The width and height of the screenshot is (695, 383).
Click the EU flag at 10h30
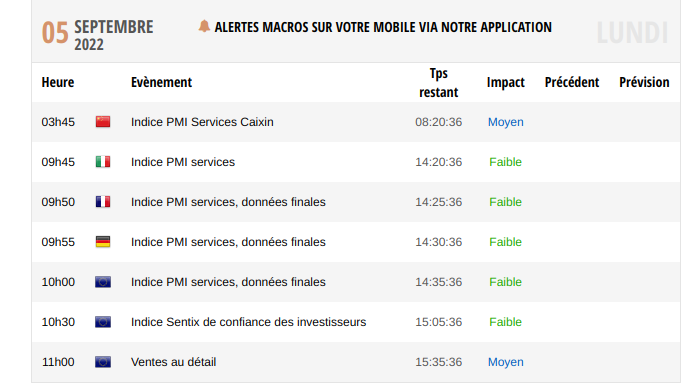pos(103,322)
